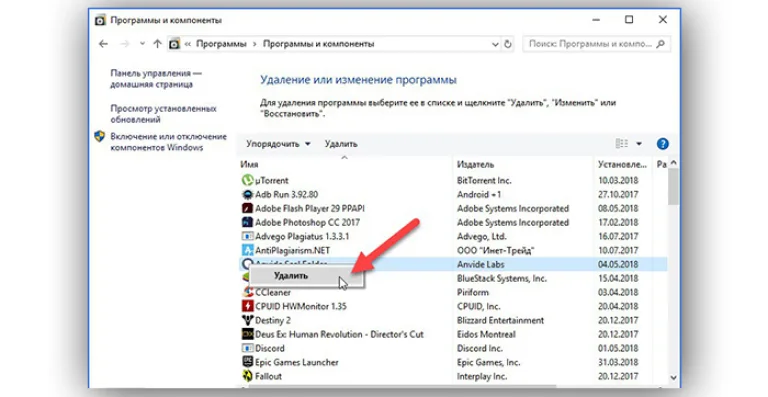Click the Piriform publisher cell
The image size is (768, 397).
click(x=473, y=293)
